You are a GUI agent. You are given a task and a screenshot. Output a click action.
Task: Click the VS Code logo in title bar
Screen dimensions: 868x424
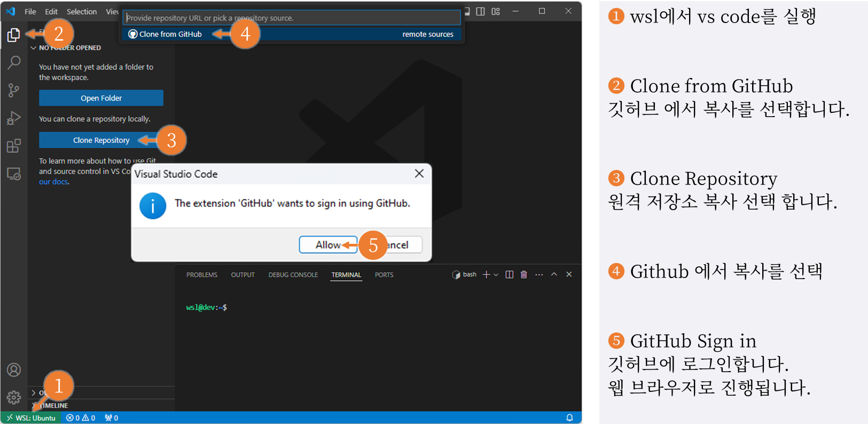click(x=11, y=11)
